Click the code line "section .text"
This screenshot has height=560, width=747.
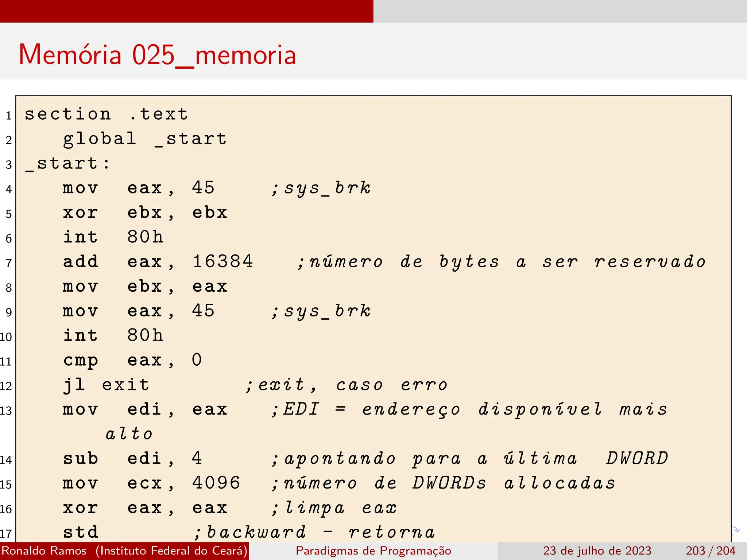[x=107, y=114]
